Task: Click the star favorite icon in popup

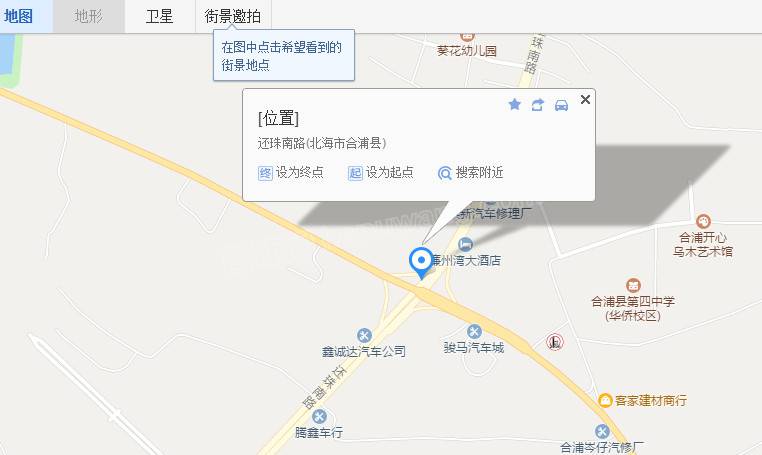Action: pyautogui.click(x=515, y=105)
